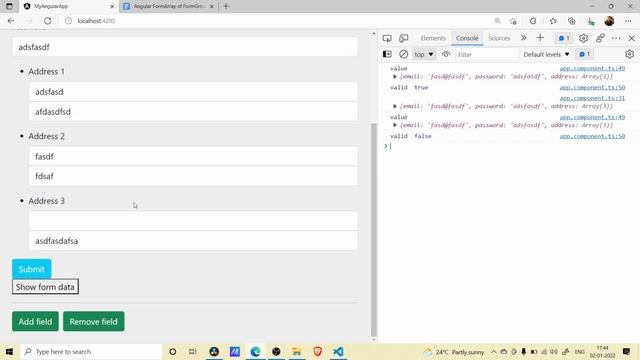Click Remove field button
The width and height of the screenshot is (640, 360).
(93, 321)
